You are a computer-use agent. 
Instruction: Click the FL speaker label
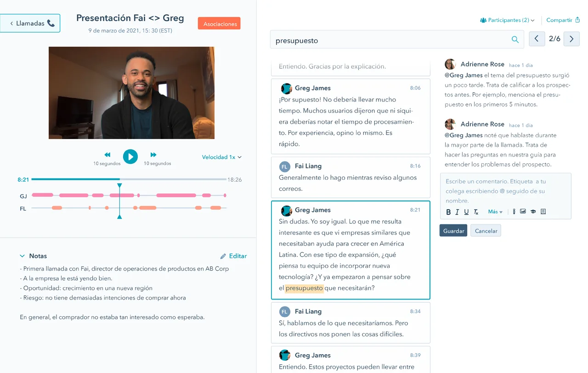coord(23,208)
